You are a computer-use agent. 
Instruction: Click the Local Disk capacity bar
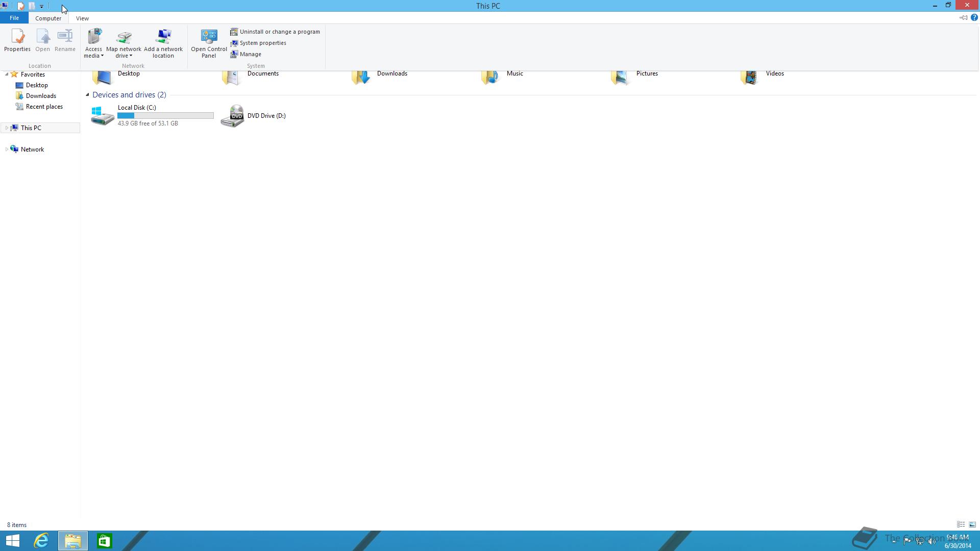pos(165,116)
